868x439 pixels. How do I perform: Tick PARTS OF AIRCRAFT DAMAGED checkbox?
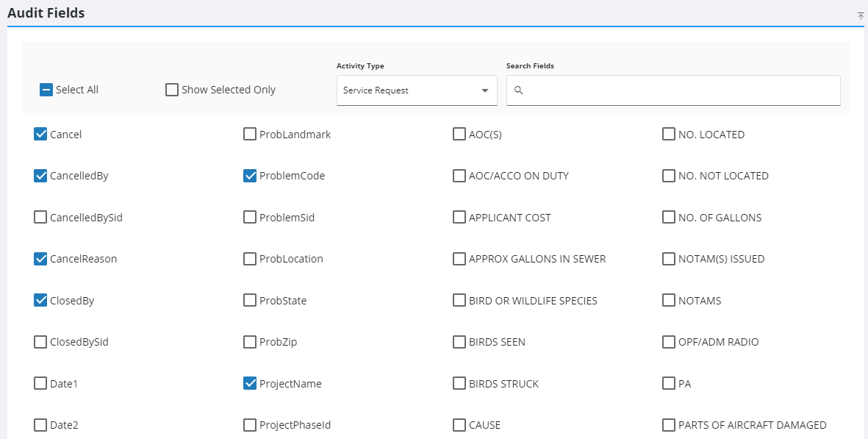tap(669, 425)
